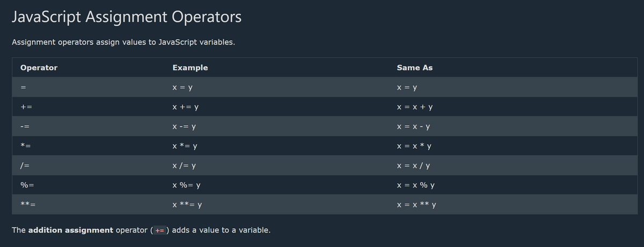This screenshot has width=644, height=247.
Task: Select the Example column header
Action: (190, 68)
